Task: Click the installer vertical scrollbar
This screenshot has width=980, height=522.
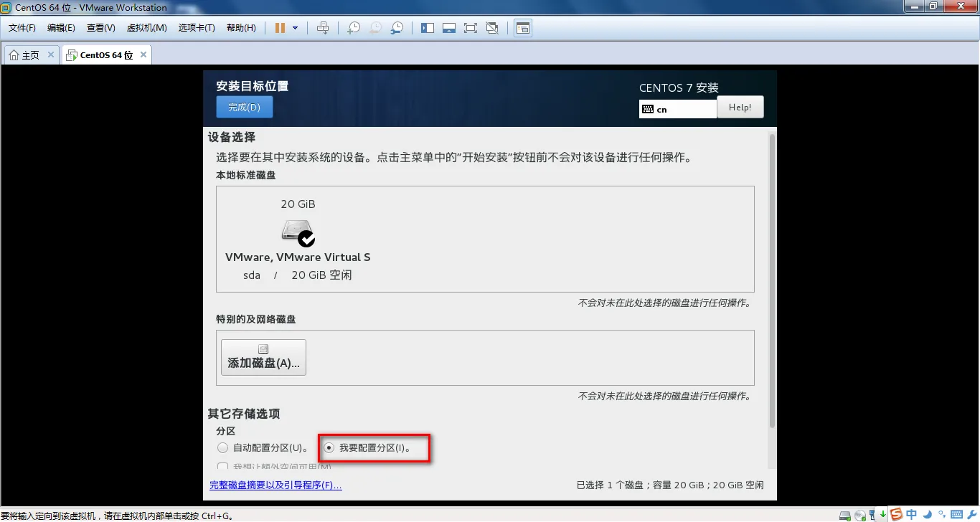Action: pyautogui.click(x=772, y=280)
